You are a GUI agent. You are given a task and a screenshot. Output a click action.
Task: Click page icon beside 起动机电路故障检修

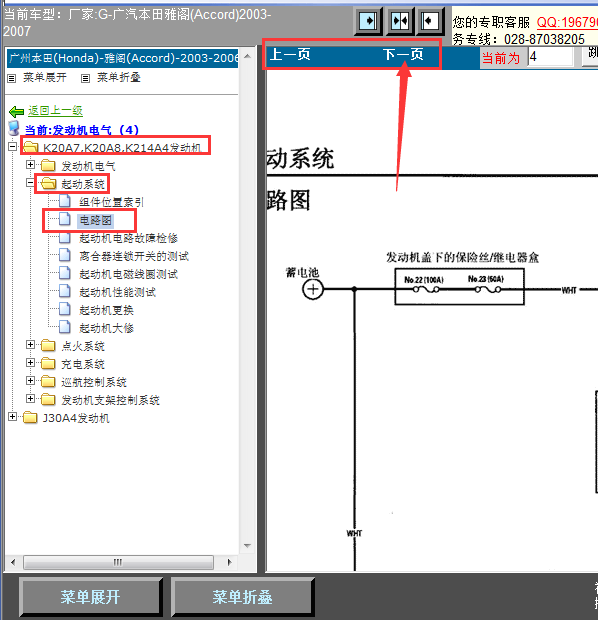tap(64, 237)
